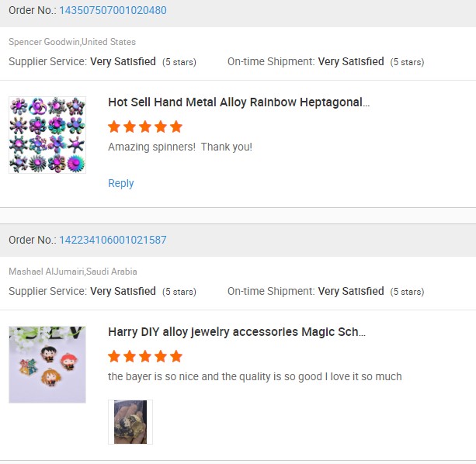Click the 'the bayer is so nice' review text
The image size is (476, 464).
255,376
